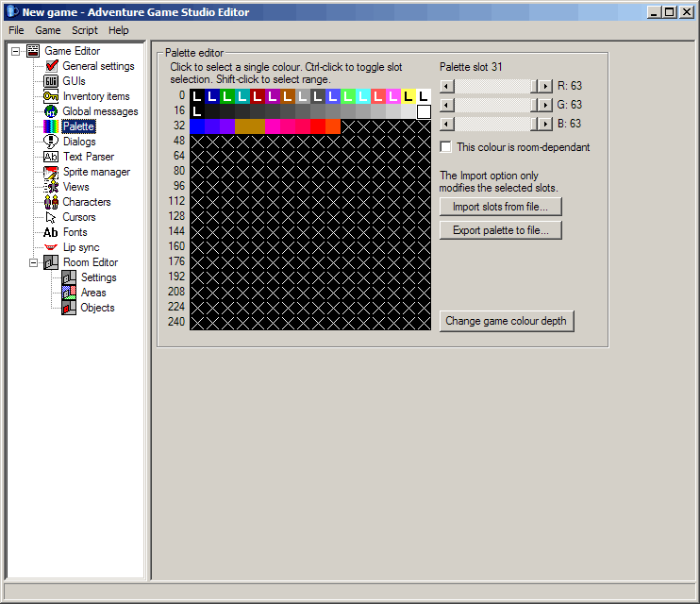Click the Game Editor root icon
The width and height of the screenshot is (700, 604).
point(33,51)
